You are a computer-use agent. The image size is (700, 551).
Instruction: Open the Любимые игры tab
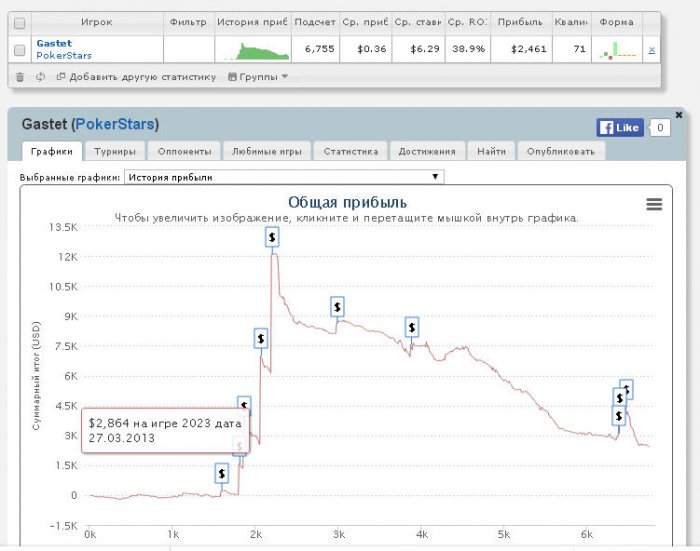click(x=267, y=151)
